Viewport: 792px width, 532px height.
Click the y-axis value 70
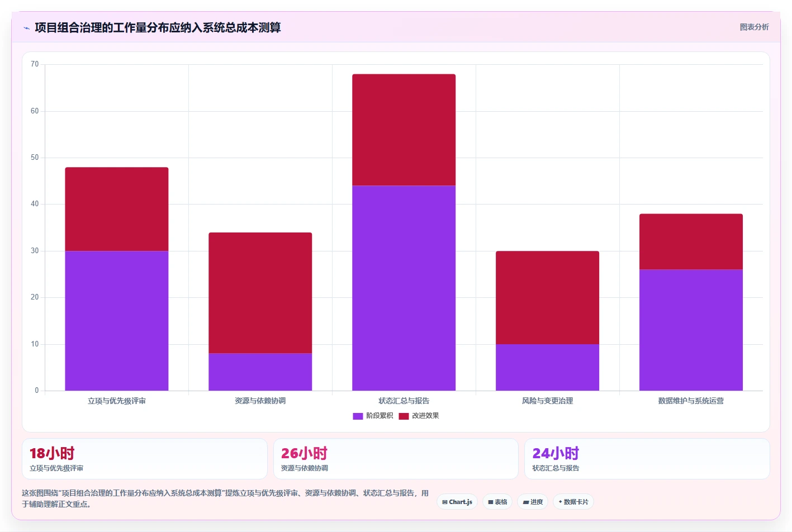[35, 64]
